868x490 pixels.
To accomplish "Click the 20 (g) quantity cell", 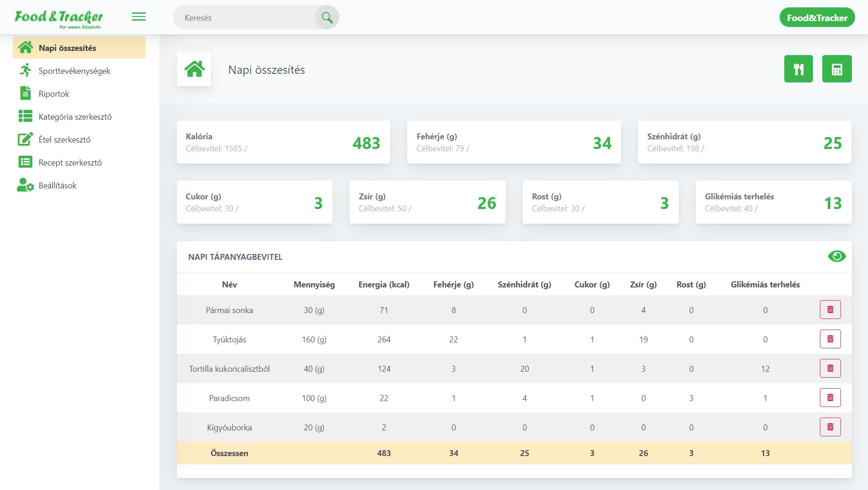I will point(314,427).
